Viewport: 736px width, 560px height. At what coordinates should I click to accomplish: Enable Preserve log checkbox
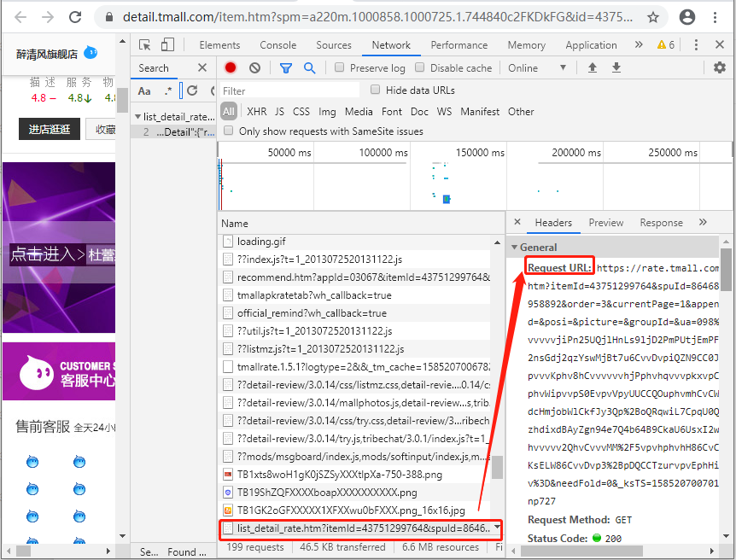click(339, 67)
